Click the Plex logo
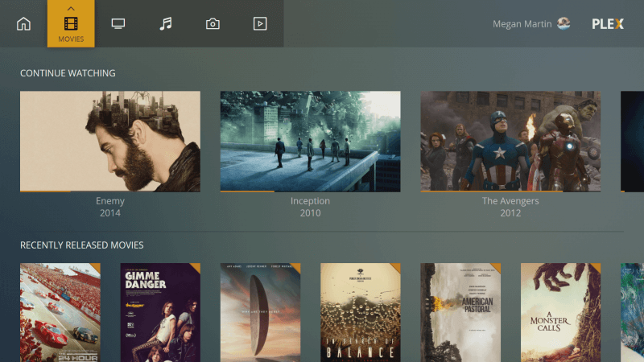Viewport: 644px width, 362px height. [x=608, y=24]
